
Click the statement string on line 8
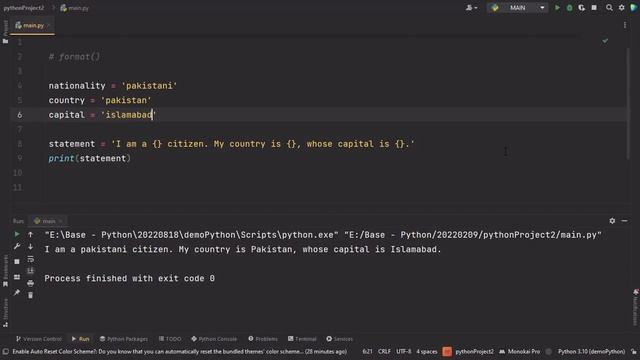pos(263,144)
